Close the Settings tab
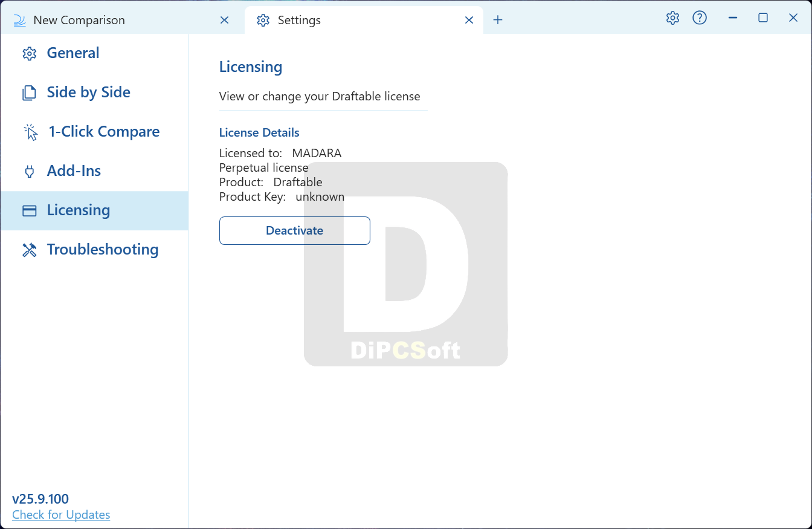 click(x=469, y=20)
